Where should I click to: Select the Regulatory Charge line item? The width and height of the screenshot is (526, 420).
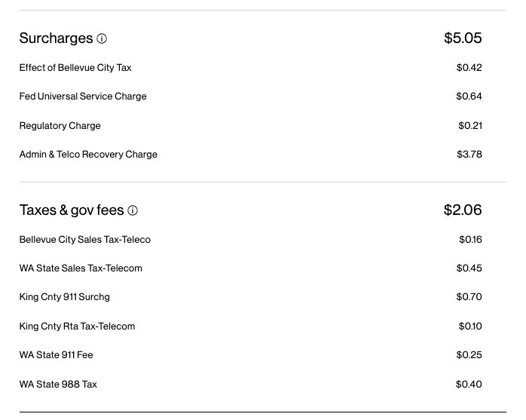[60, 126]
